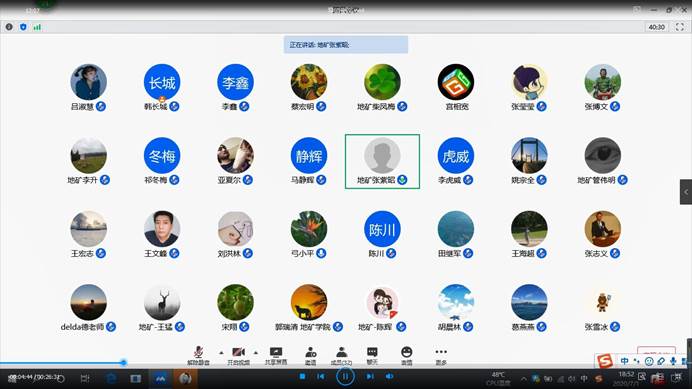This screenshot has height=389, width=692.
Task: Toggle the start video camera button
Action: 238,352
